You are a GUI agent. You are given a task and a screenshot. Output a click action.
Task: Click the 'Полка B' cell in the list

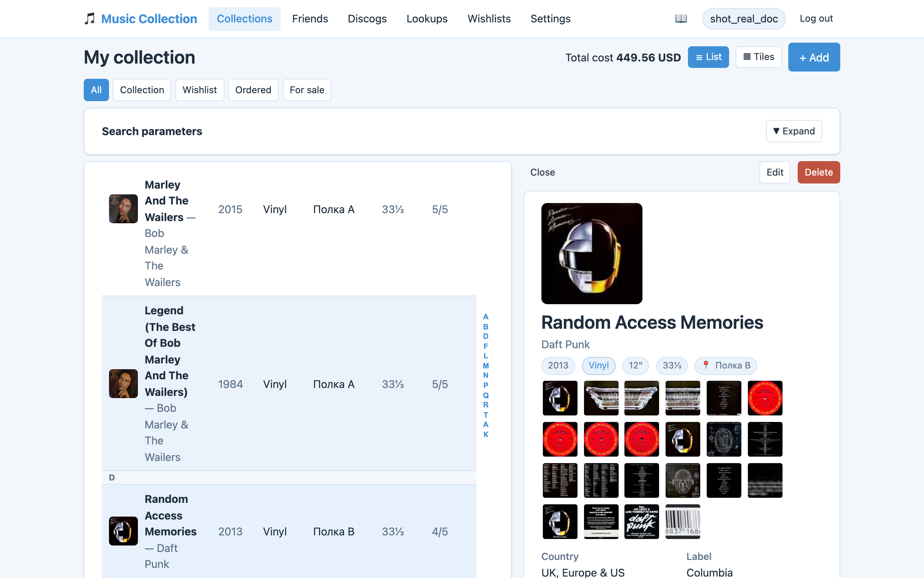334,531
